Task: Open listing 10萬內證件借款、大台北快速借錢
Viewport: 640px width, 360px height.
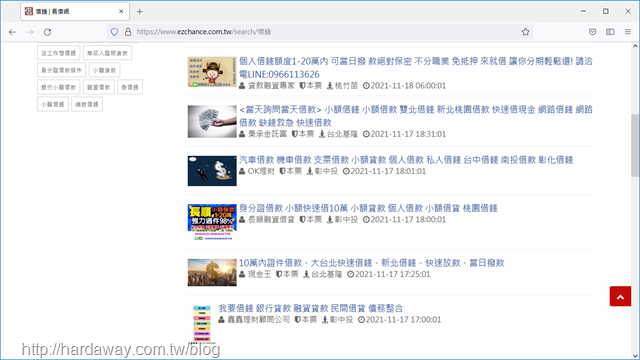Action: 371,263
